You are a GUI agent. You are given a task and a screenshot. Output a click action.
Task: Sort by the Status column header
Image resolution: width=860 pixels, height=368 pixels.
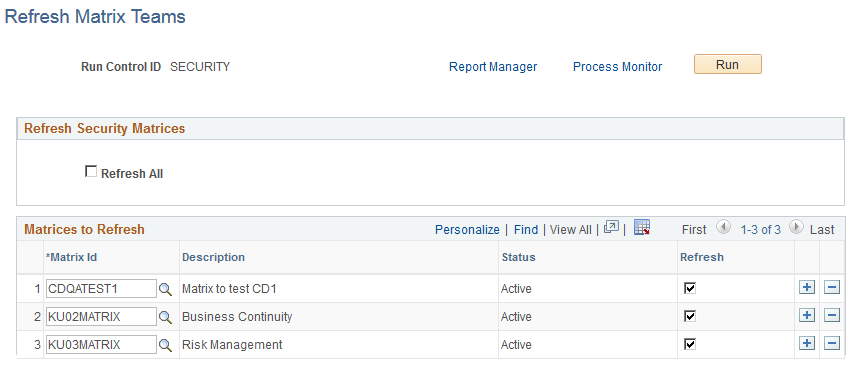(518, 257)
